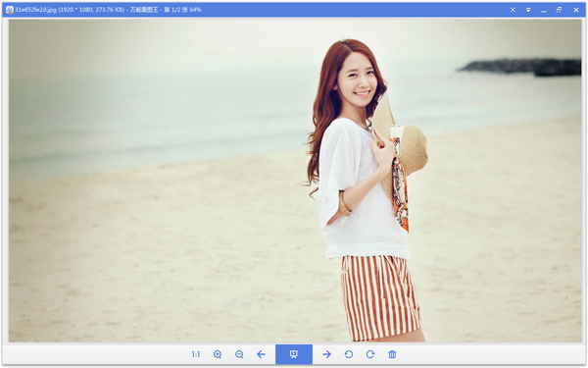
Task: Rotate the image counterclockwise
Action: pyautogui.click(x=349, y=354)
